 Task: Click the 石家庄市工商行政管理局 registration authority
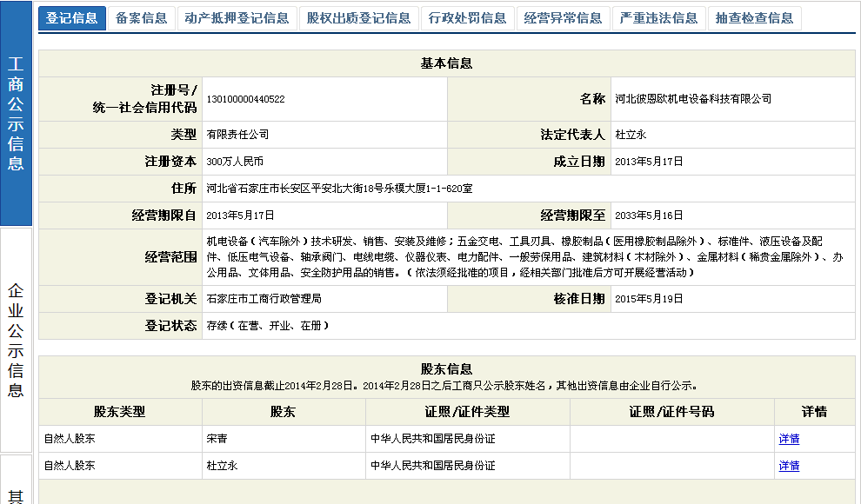click(x=264, y=299)
